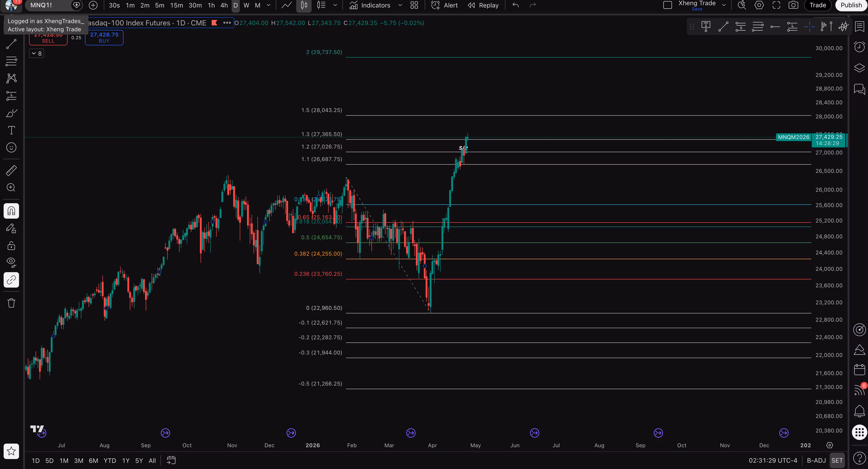Toggle the lock all drawings tool
This screenshot has width=868, height=469.
11,245
